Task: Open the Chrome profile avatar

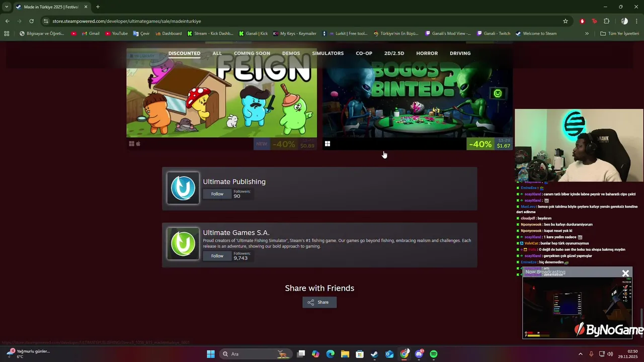Action: point(624,21)
